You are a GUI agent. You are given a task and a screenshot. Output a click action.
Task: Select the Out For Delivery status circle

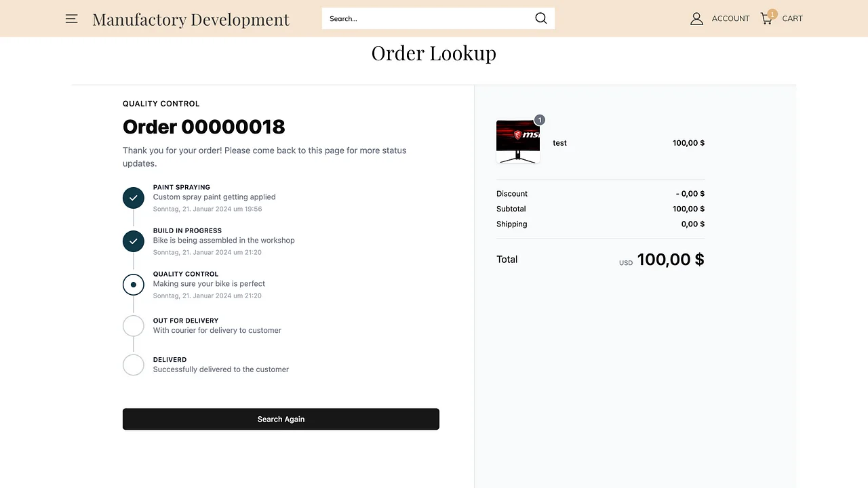tap(133, 325)
